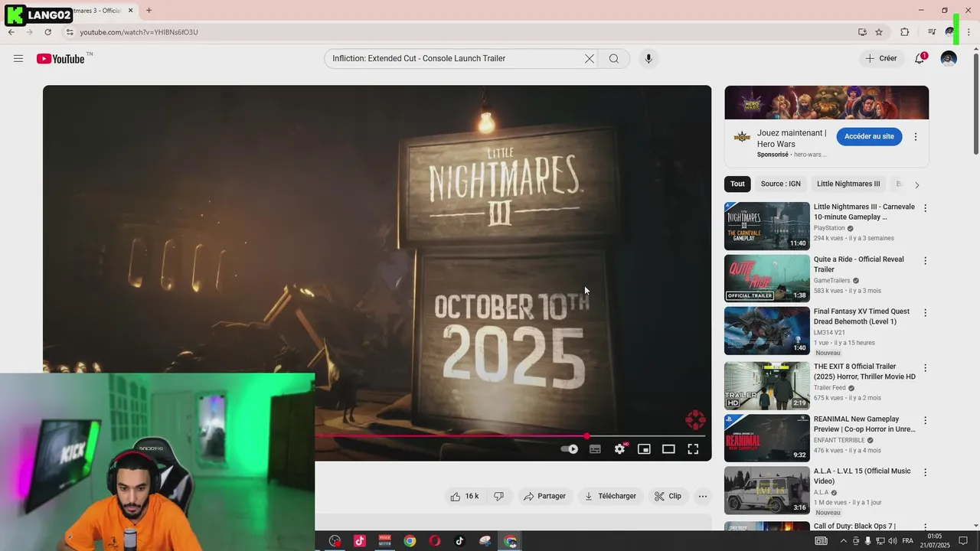The width and height of the screenshot is (980, 551).
Task: Open REANIMAL New Gameplay Preview thumbnail
Action: pyautogui.click(x=766, y=439)
